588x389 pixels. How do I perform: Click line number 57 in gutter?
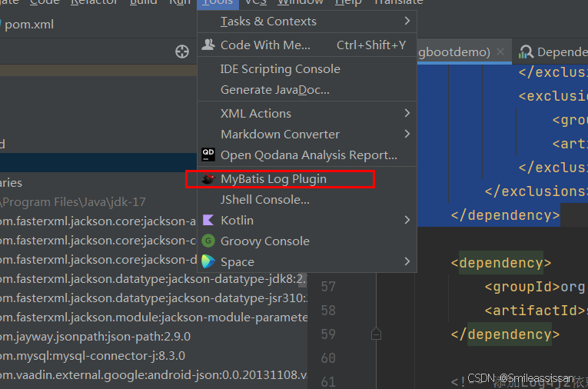point(328,287)
